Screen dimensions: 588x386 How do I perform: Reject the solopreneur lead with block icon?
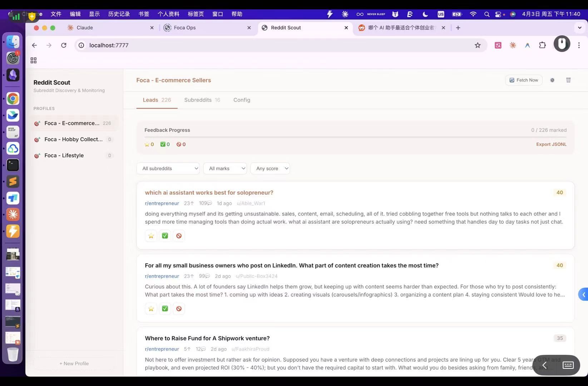[x=179, y=236]
